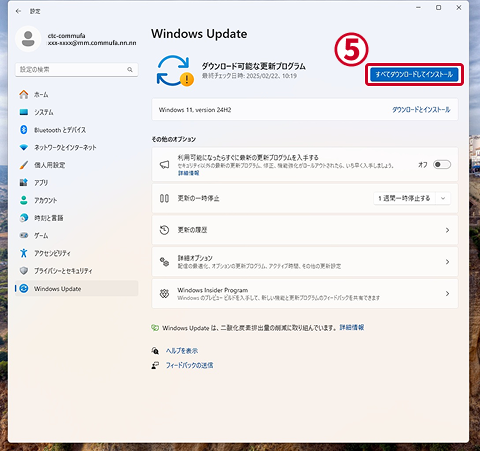
Task: Click the ctc-commufa account name
Action: (66, 36)
